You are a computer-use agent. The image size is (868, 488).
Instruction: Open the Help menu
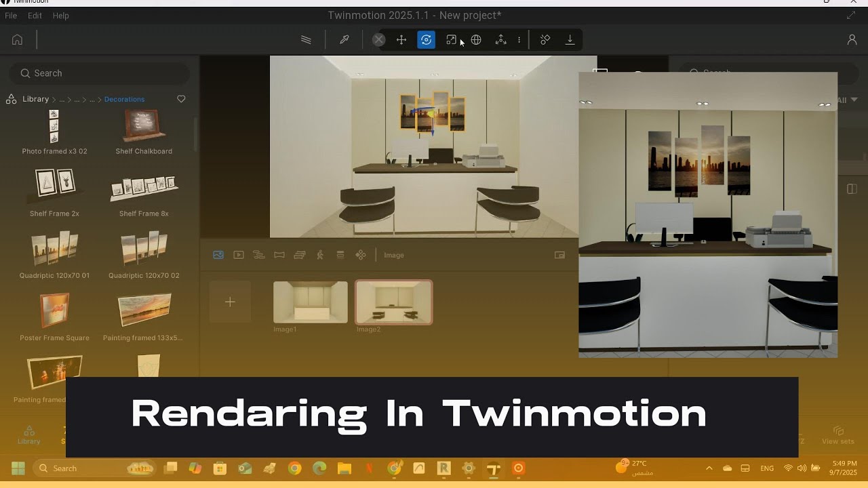click(61, 16)
